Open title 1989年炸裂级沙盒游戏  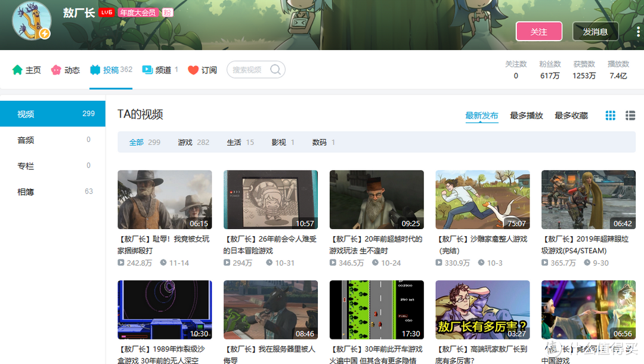[162, 354]
